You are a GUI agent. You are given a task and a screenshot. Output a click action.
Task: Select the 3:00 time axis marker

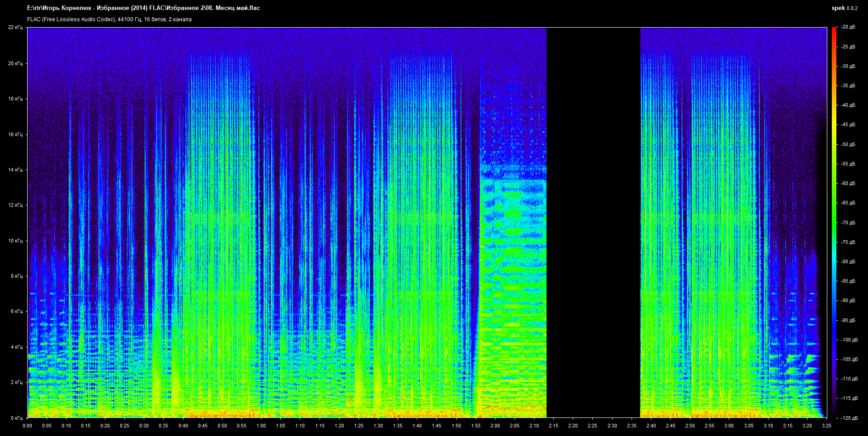click(729, 426)
